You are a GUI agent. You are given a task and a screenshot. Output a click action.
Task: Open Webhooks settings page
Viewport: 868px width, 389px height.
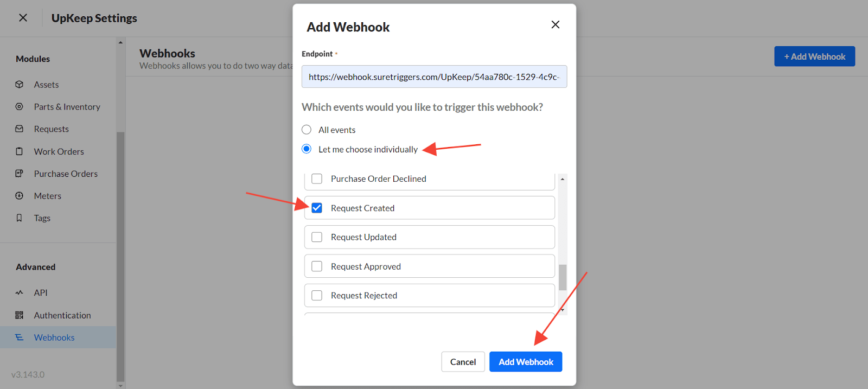[x=58, y=337]
